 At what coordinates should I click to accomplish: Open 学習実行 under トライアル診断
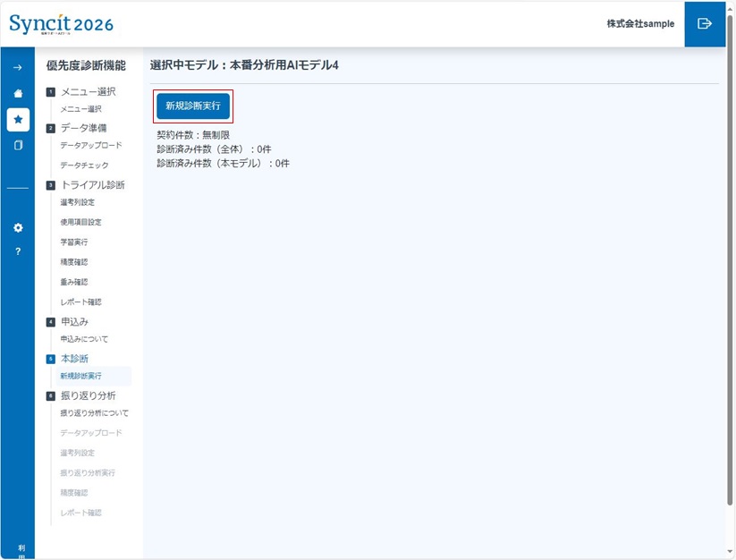click(75, 241)
